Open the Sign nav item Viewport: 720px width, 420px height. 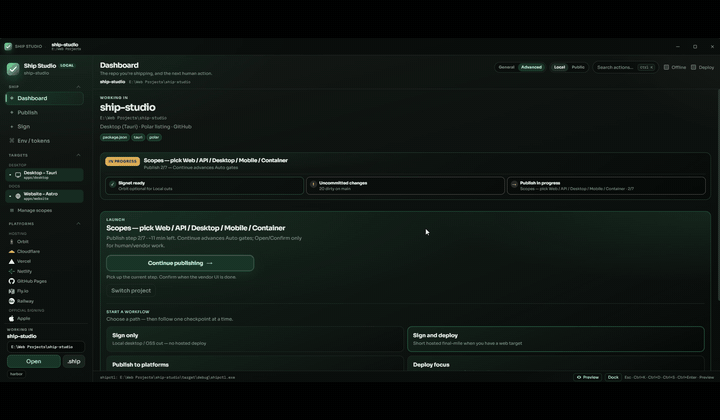point(45,126)
